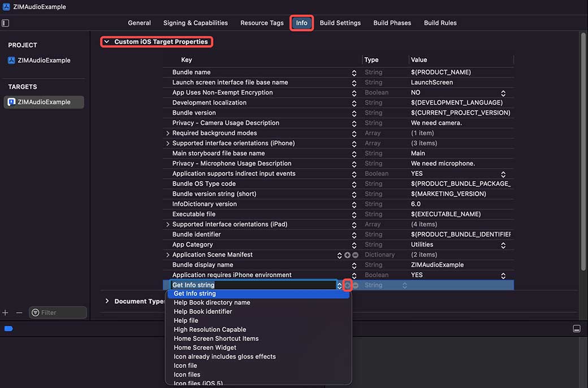Click the filter icon inside the Filter field
Screen dimensions: 588x388
(x=37, y=312)
